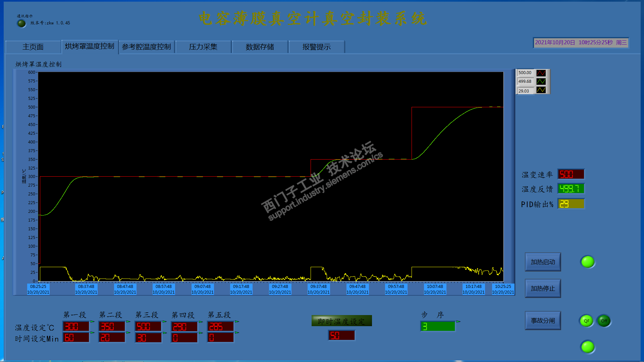Open the 报警提示 tab

click(x=316, y=47)
